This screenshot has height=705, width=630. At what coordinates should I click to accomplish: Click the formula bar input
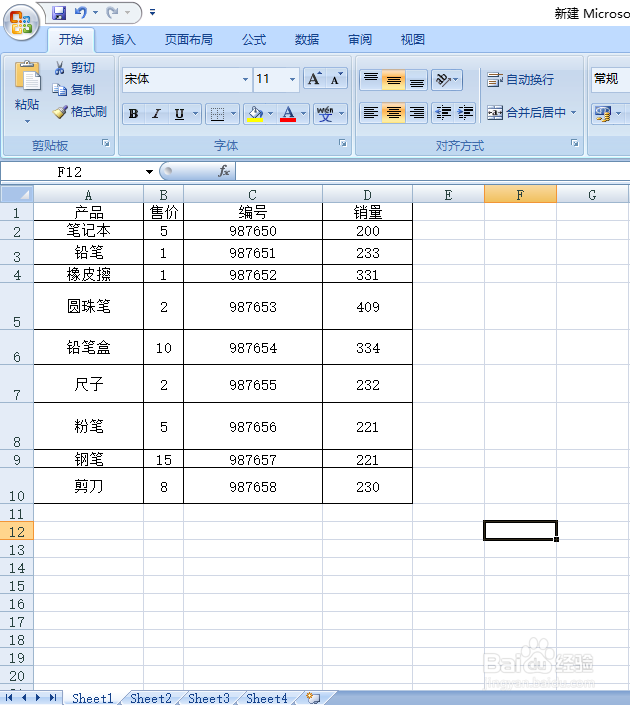[x=433, y=171]
